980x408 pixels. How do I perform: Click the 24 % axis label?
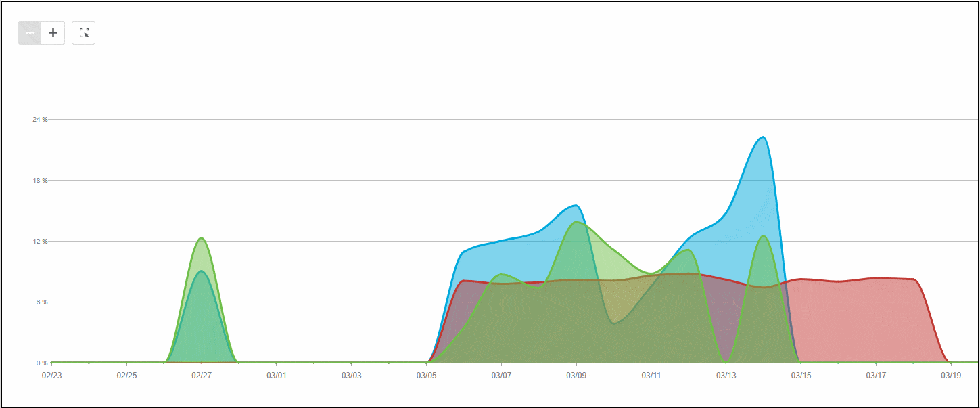pyautogui.click(x=40, y=120)
